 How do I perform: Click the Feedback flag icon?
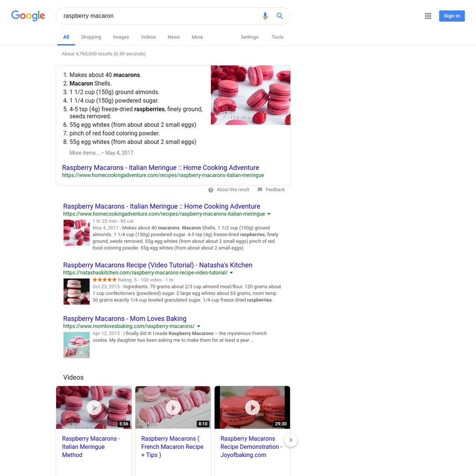click(x=260, y=189)
